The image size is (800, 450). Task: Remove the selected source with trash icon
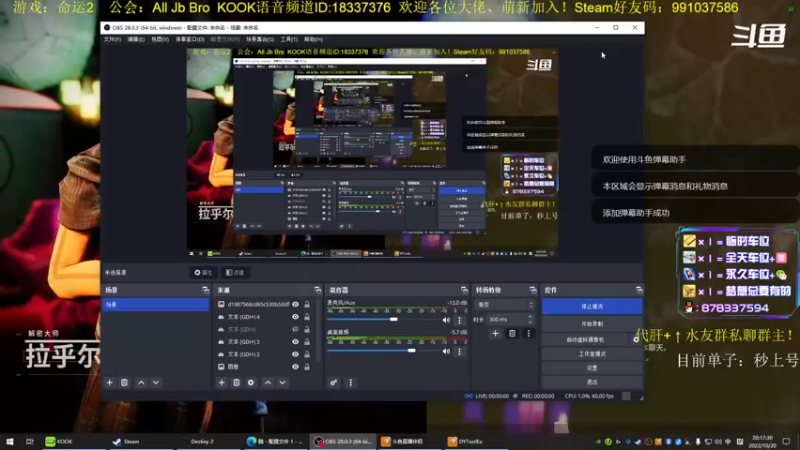pos(236,382)
